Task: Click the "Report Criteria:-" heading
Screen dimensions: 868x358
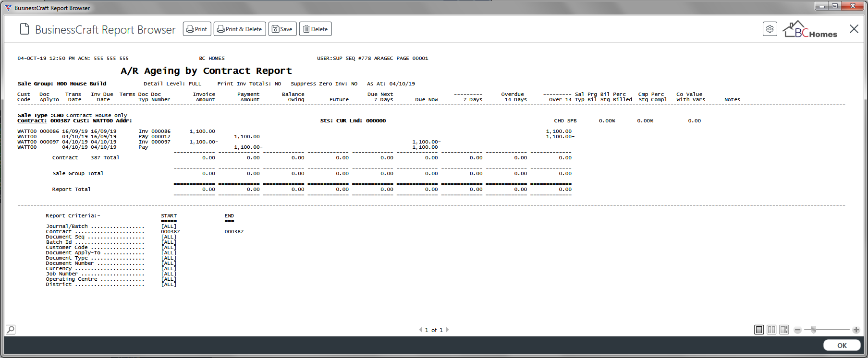Action: click(73, 216)
